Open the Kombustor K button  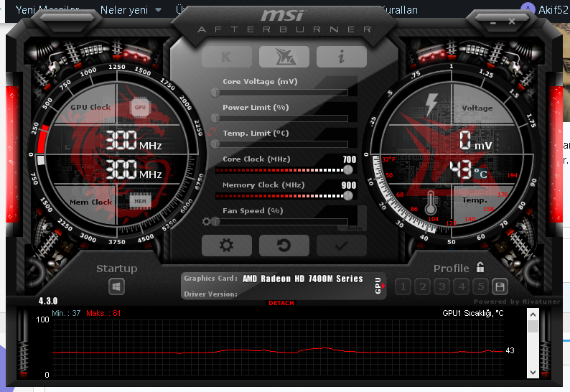click(226, 57)
